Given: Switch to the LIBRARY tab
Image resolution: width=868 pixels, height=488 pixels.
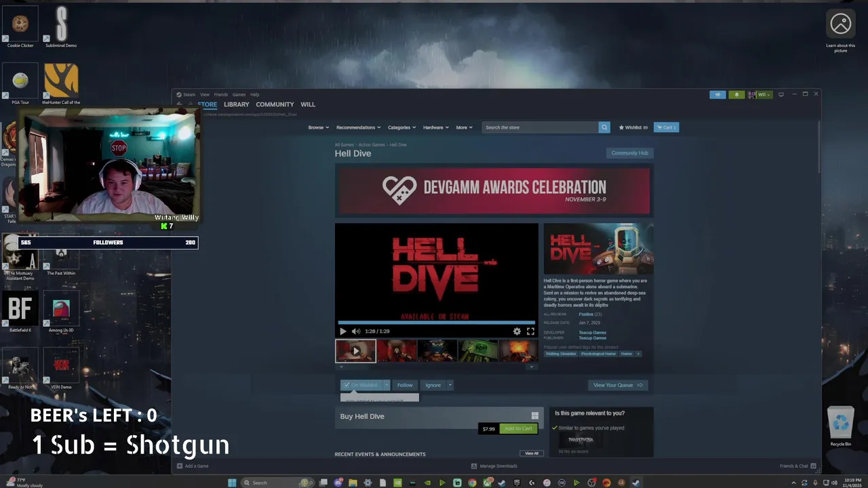Looking at the screenshot, I should pos(237,104).
